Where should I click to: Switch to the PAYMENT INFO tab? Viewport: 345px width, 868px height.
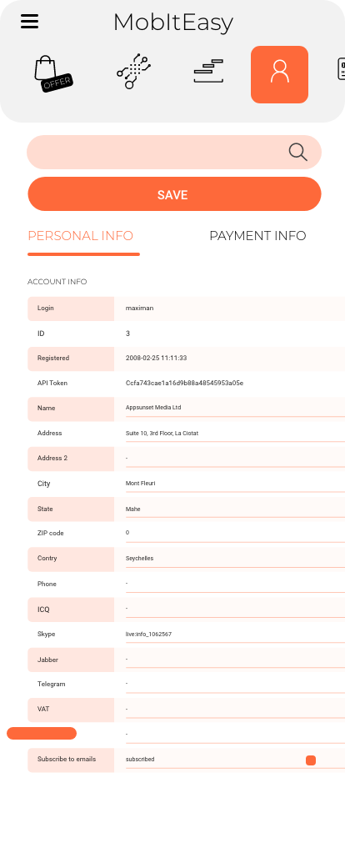pos(257,236)
